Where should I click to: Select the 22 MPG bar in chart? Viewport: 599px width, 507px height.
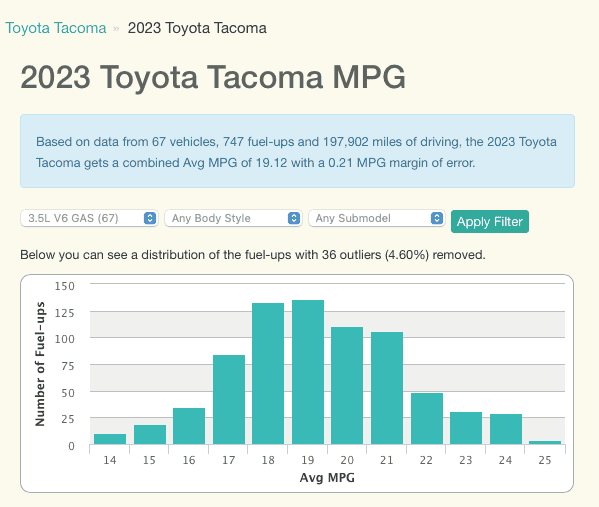point(427,419)
